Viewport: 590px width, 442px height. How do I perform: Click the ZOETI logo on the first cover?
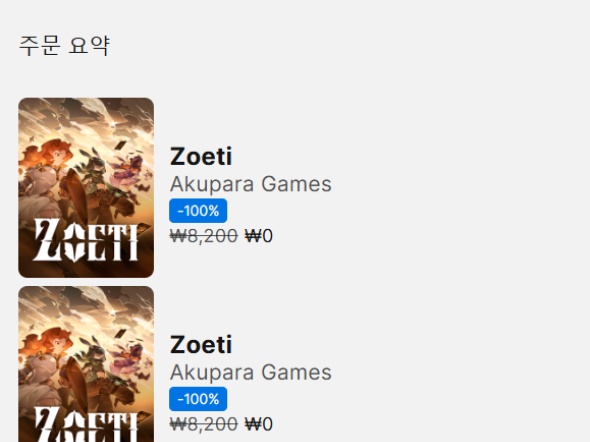click(86, 241)
